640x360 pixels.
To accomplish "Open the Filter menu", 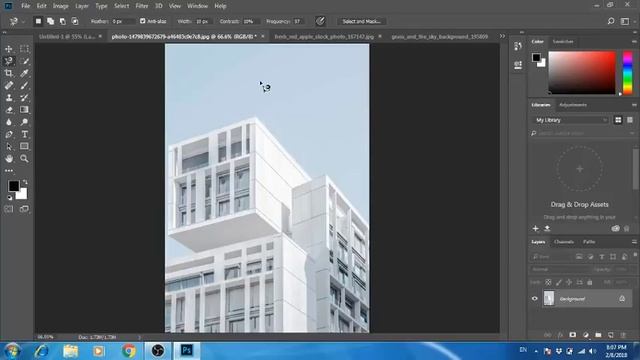I will coord(142,6).
